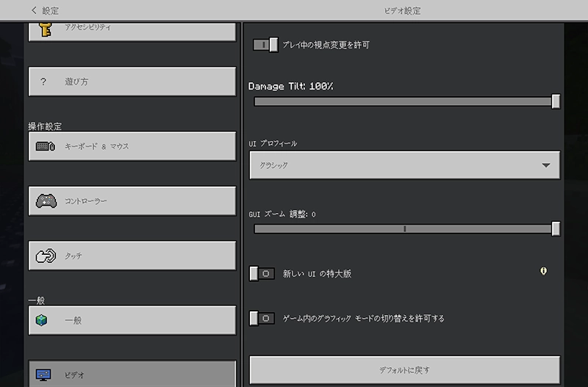Toggle プレイ中の視点変更を許可 switch

click(x=265, y=45)
